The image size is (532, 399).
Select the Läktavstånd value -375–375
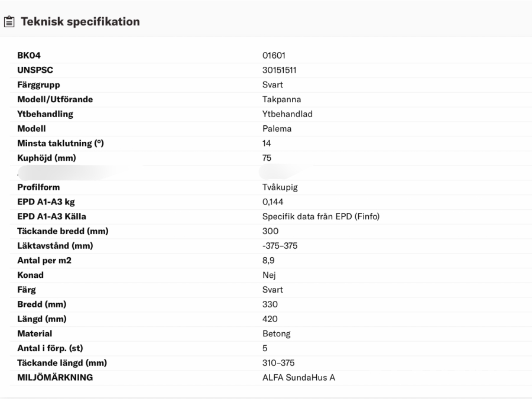[280, 246]
